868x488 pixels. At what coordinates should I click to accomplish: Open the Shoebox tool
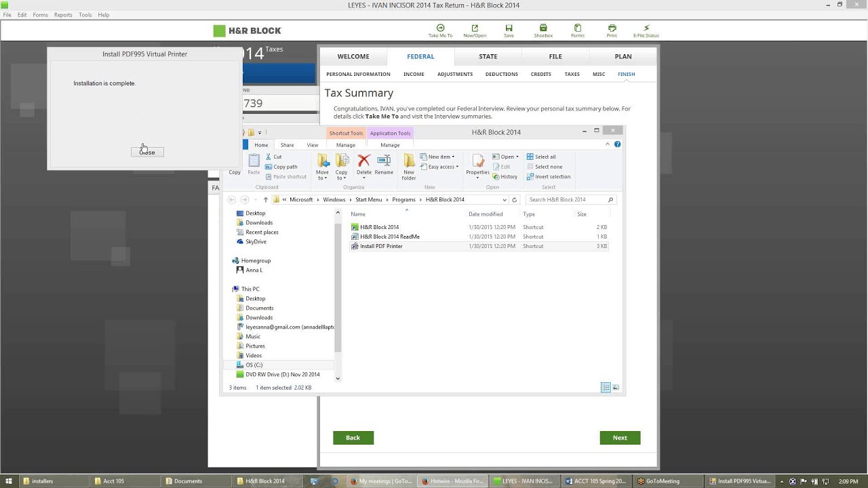pos(543,30)
